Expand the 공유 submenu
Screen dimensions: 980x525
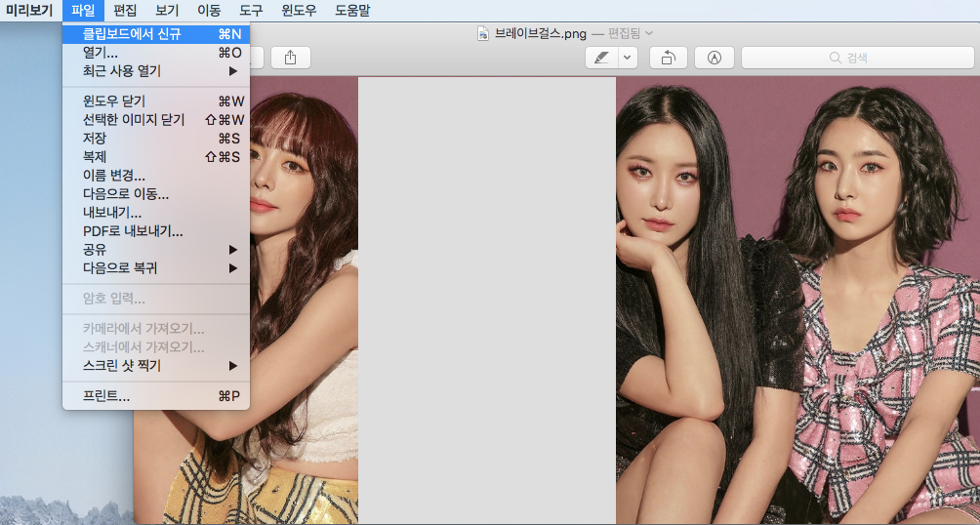click(156, 250)
